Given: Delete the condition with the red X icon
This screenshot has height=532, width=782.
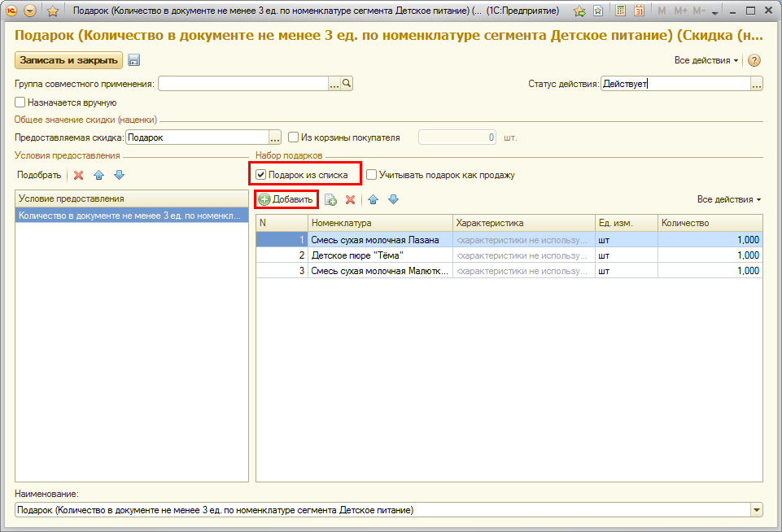Looking at the screenshot, I should point(79,175).
